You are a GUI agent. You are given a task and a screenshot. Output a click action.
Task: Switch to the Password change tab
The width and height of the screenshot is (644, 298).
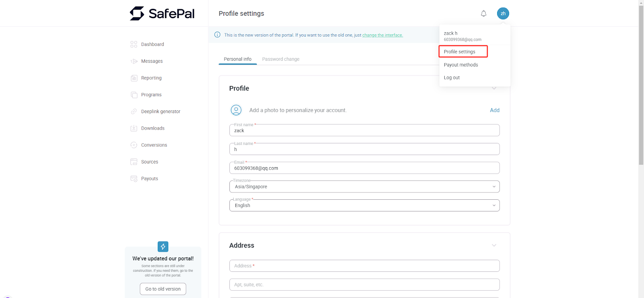point(281,59)
